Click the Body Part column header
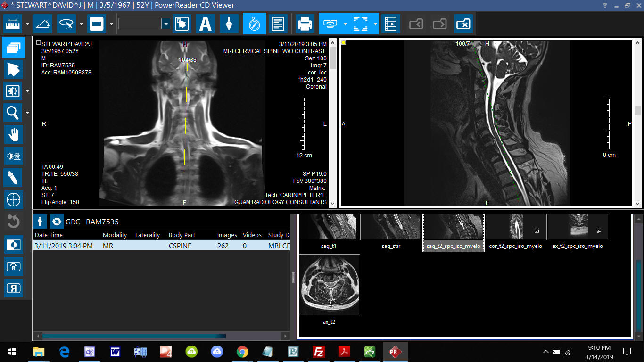 [182, 235]
